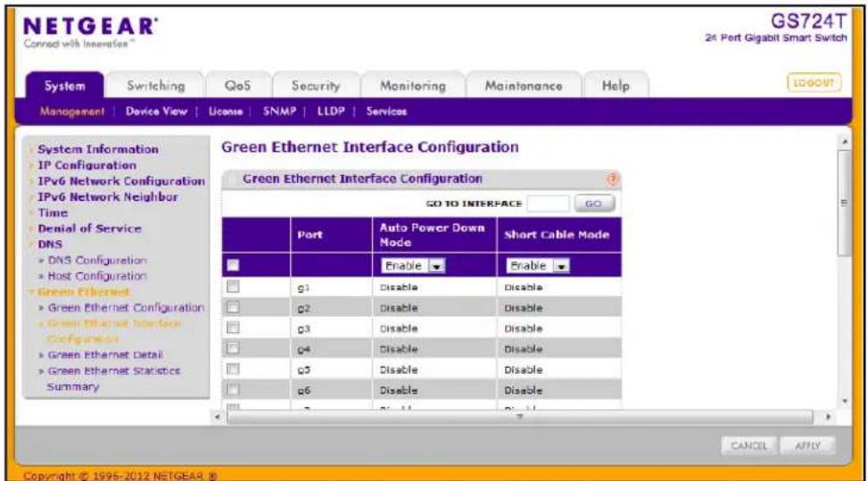Tick the select-all checkbox in header row
This screenshot has height=481, width=868.
233,265
